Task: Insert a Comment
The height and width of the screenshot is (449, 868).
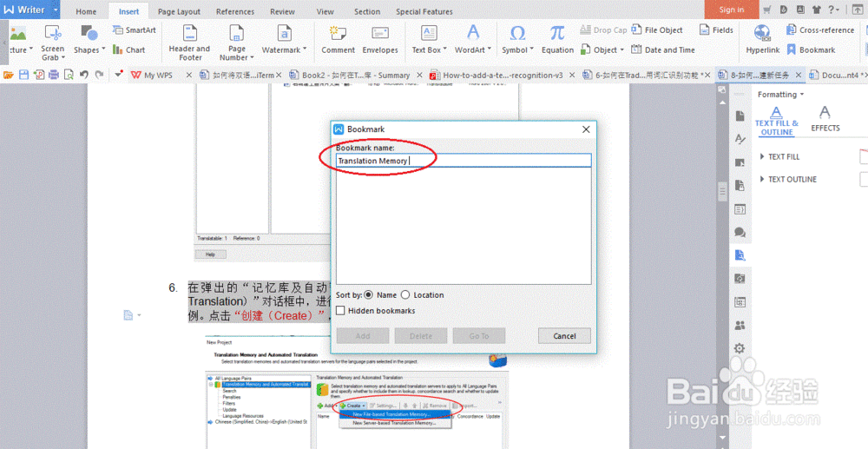Action: [x=338, y=40]
